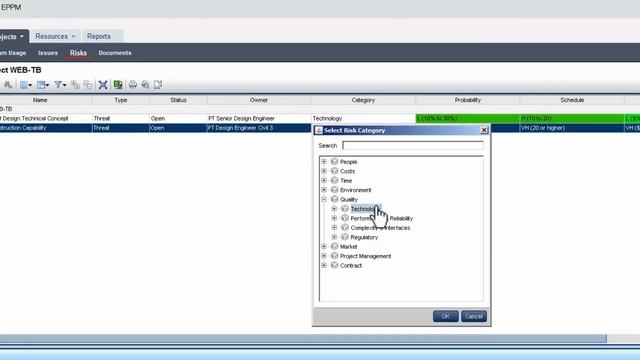The height and width of the screenshot is (360, 640).
Task: Click the Technology category cell in first row
Action: [363, 118]
